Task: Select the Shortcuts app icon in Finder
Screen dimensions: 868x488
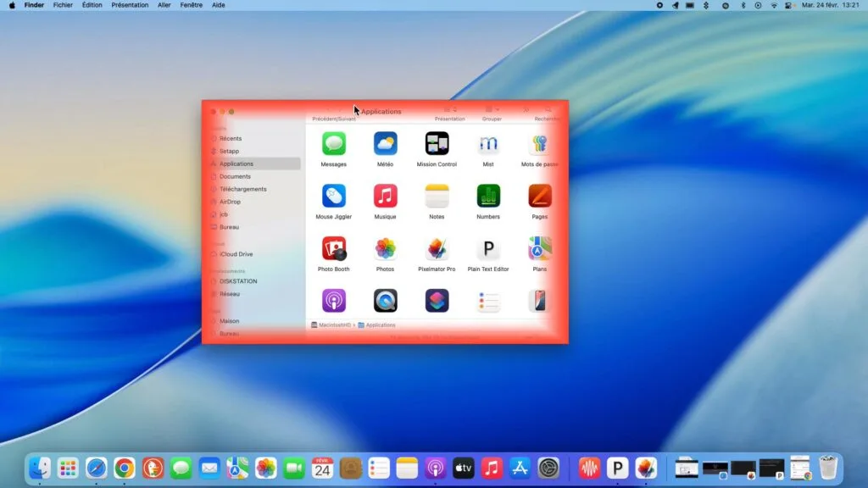Action: tap(437, 301)
